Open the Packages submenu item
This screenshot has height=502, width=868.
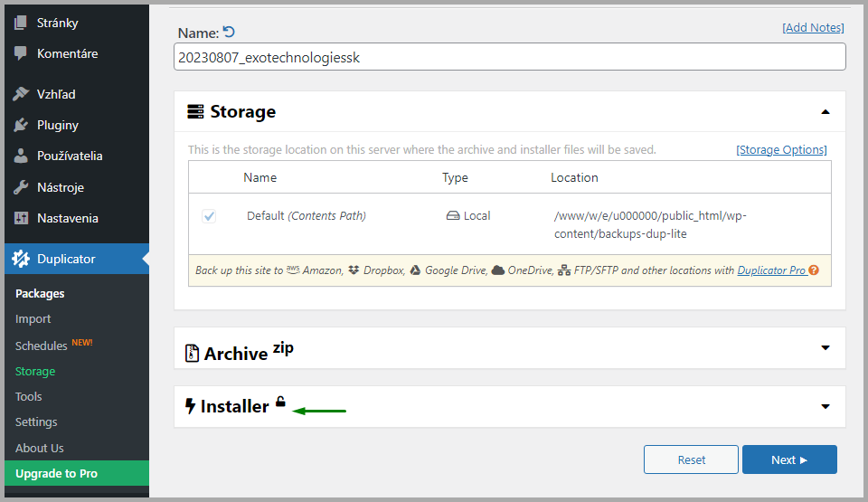click(x=40, y=294)
